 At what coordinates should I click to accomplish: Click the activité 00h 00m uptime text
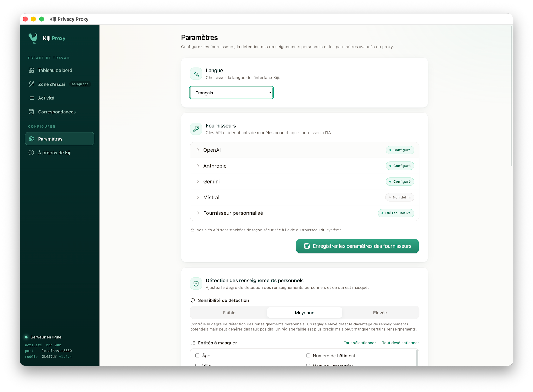point(43,345)
